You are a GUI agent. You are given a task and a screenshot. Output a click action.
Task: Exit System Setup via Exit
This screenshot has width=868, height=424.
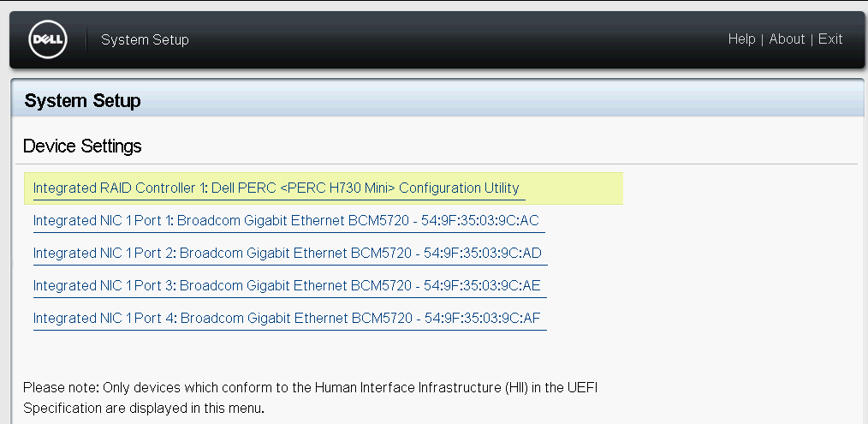pyautogui.click(x=830, y=39)
